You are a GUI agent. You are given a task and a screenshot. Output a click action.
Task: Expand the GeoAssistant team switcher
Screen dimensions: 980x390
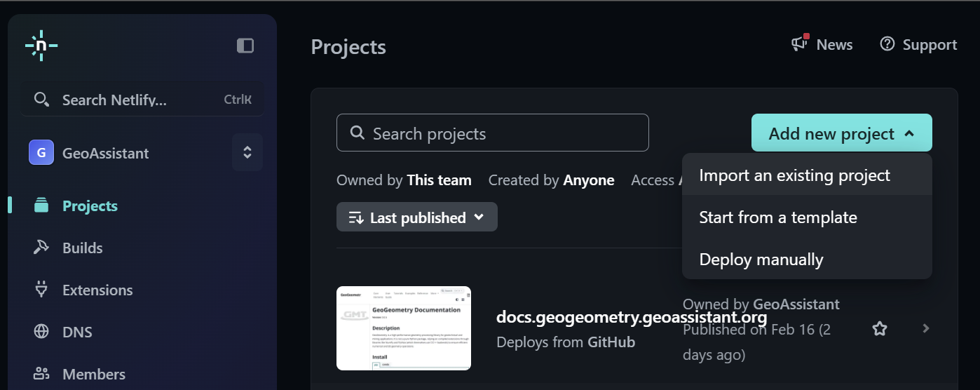(247, 152)
